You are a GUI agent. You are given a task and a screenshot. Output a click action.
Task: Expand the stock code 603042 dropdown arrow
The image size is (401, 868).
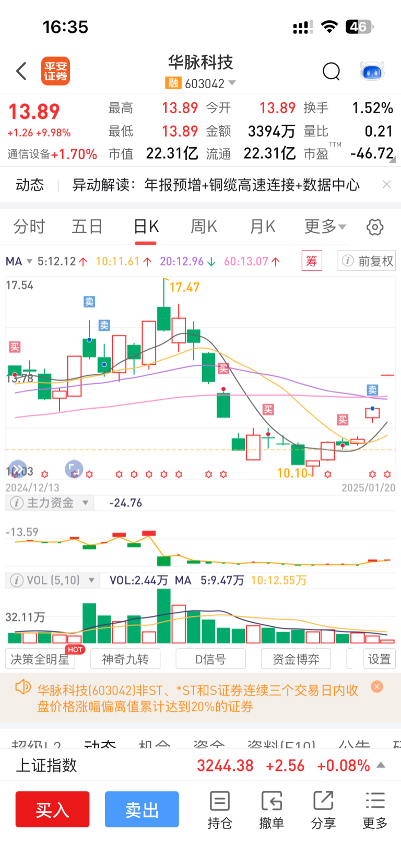[x=232, y=83]
